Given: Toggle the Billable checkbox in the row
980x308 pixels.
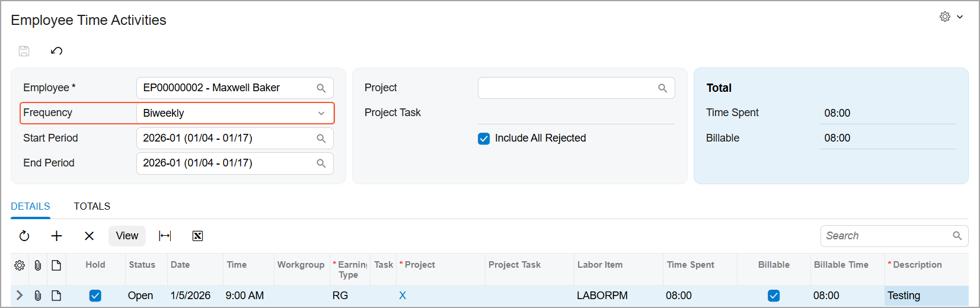Looking at the screenshot, I should (774, 296).
